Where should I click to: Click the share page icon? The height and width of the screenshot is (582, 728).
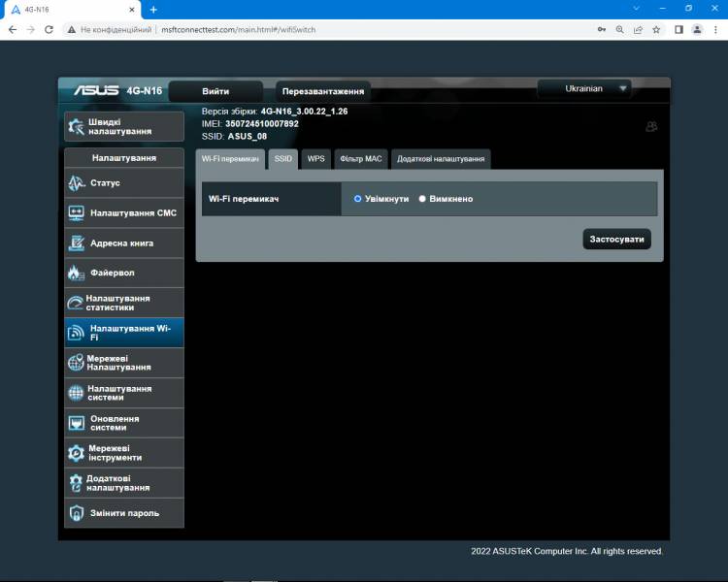[x=638, y=30]
